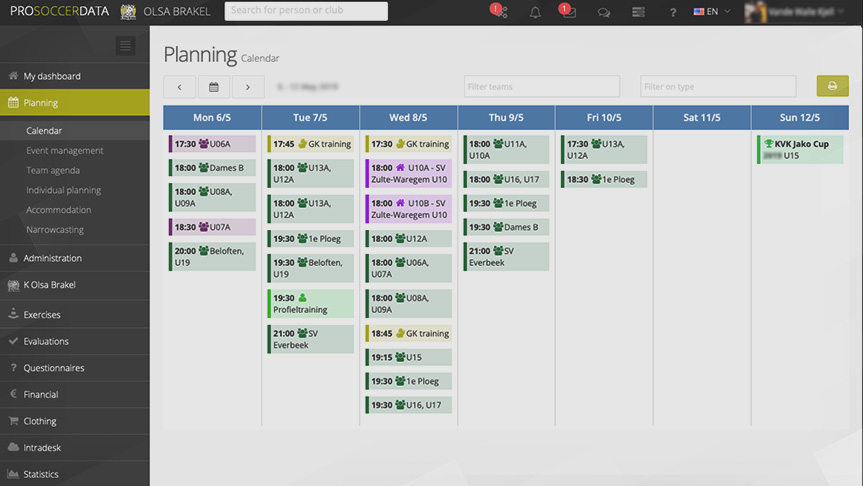The width and height of the screenshot is (863, 486).
Task: Open the Statistics sidebar section
Action: (41, 474)
